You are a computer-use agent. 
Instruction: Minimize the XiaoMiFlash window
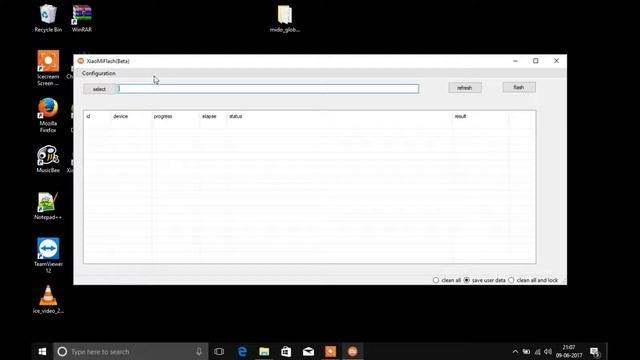tap(516, 61)
